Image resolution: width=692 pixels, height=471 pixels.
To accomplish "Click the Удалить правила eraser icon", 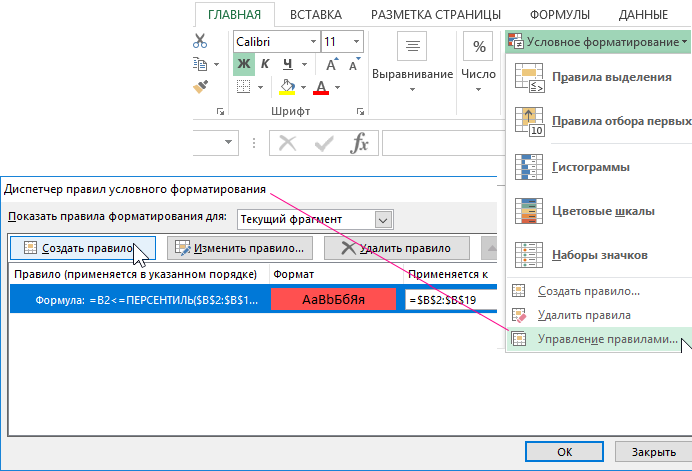I will point(519,315).
